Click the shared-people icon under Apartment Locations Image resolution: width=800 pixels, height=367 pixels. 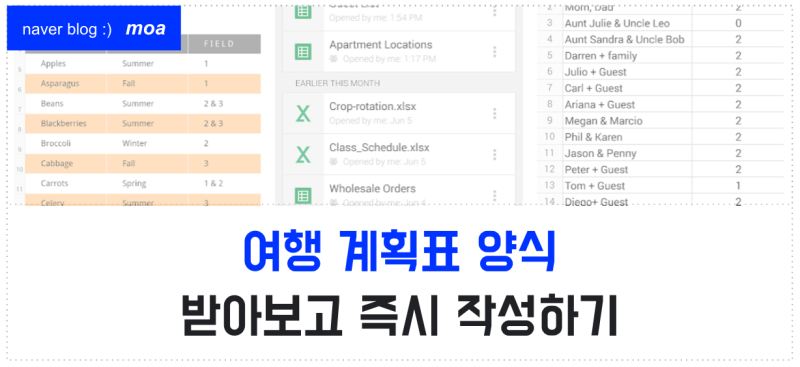point(334,59)
